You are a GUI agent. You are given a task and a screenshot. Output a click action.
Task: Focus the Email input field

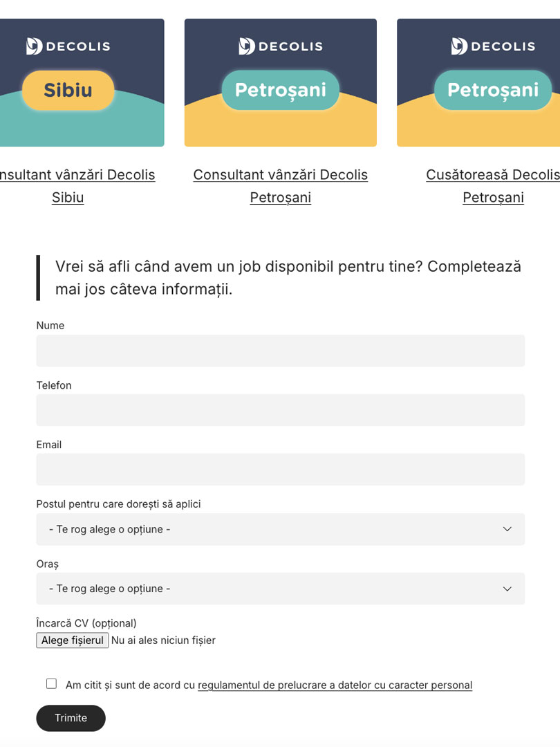(281, 470)
